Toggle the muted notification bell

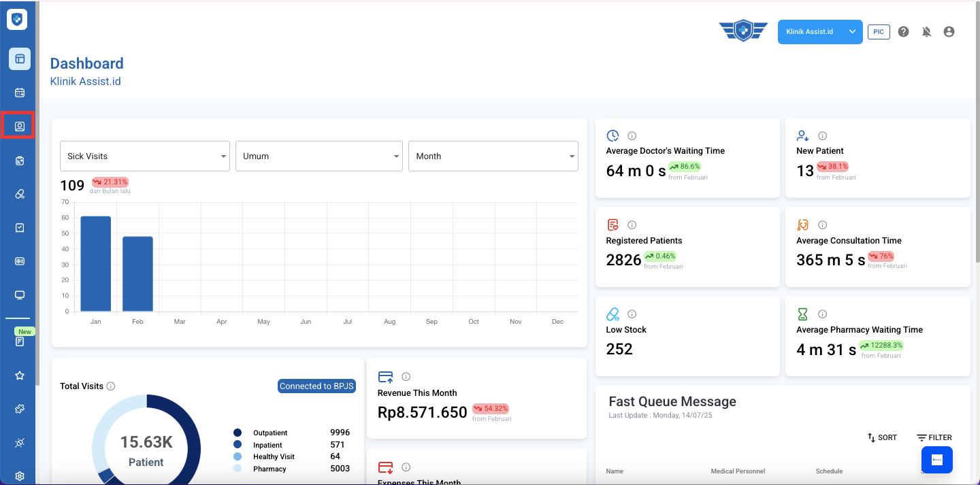[926, 32]
